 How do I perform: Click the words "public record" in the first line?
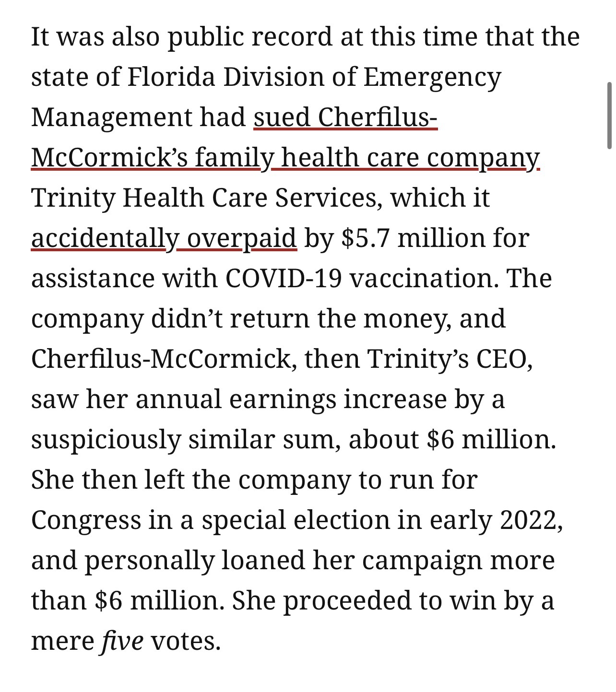pyautogui.click(x=250, y=37)
